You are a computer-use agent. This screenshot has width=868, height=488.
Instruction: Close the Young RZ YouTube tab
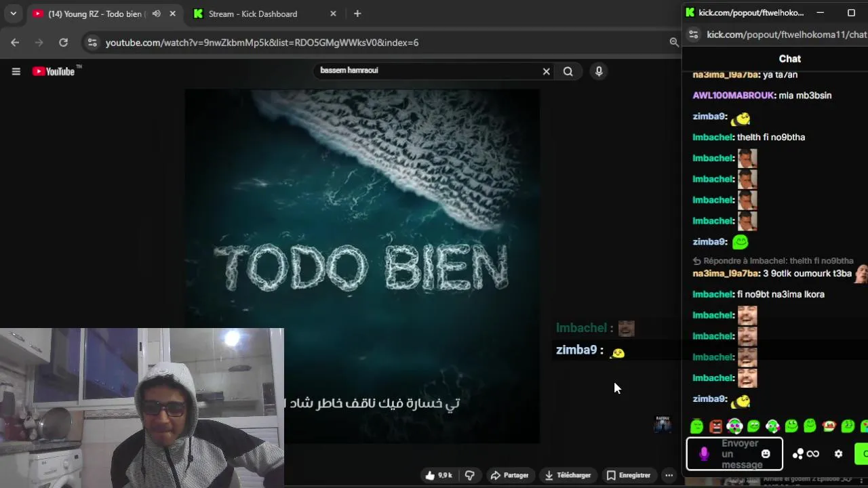click(x=172, y=14)
